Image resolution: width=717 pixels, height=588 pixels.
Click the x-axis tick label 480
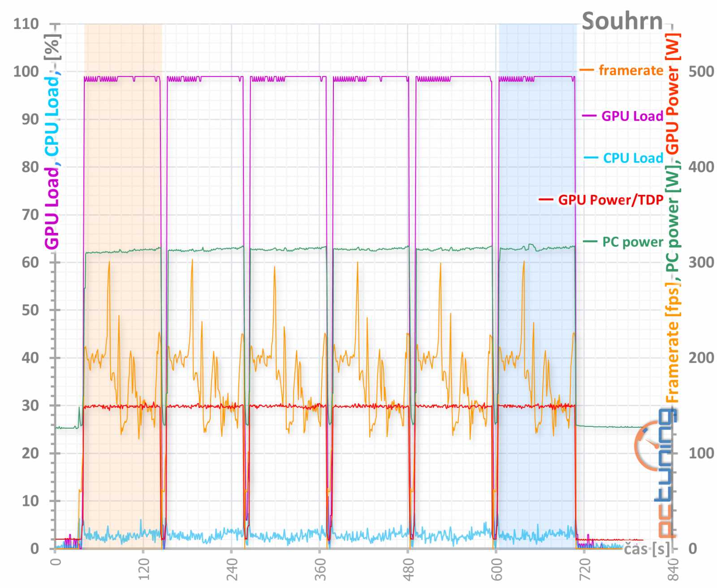[x=408, y=569]
